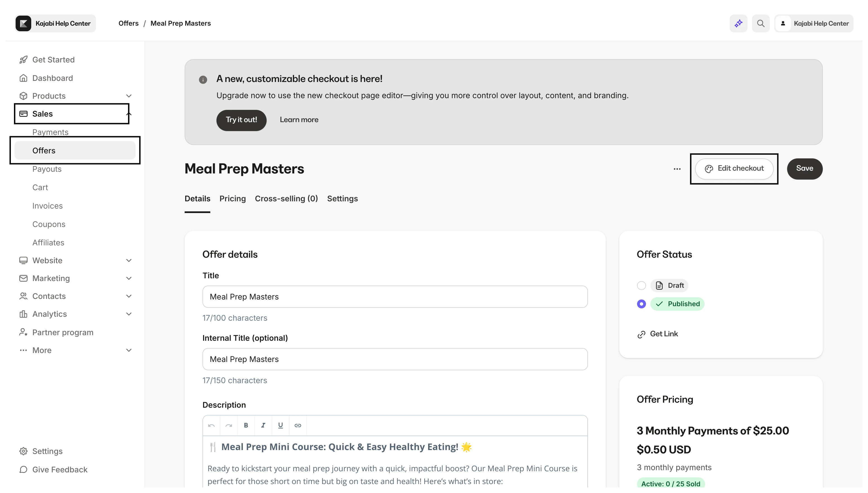This screenshot has height=493, width=868.
Task: Switch to the Pricing tab
Action: click(x=232, y=199)
